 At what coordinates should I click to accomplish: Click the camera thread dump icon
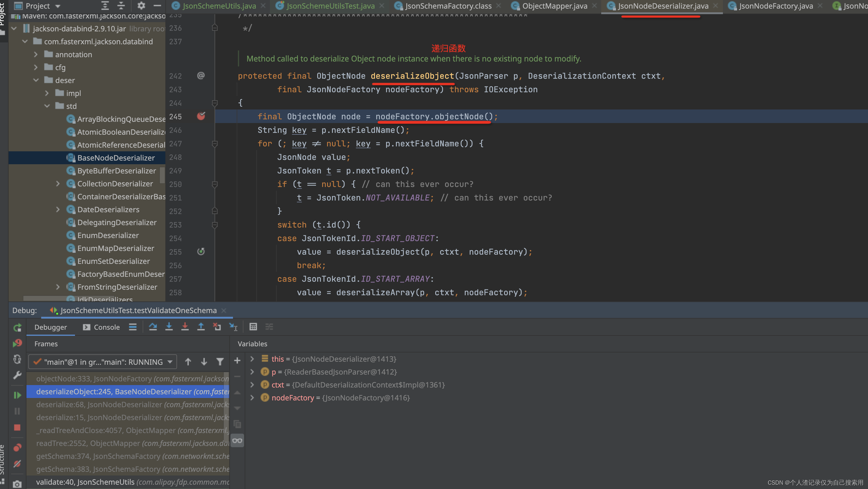(17, 484)
